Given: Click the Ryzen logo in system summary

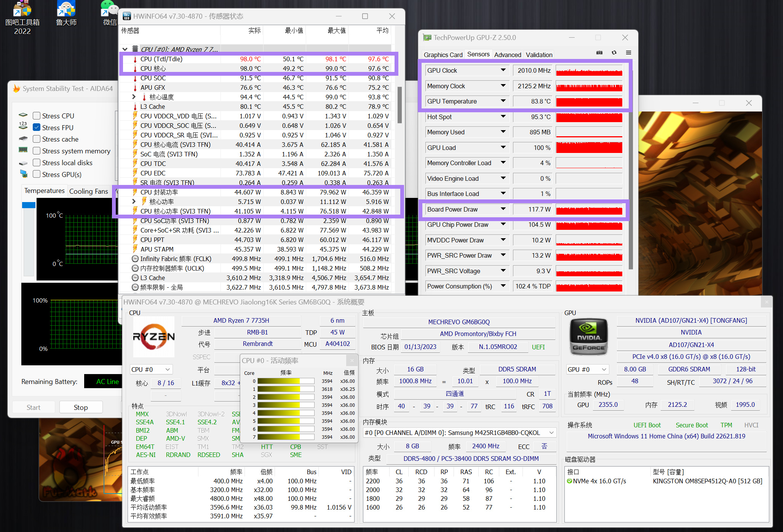Looking at the screenshot, I should pos(153,336).
